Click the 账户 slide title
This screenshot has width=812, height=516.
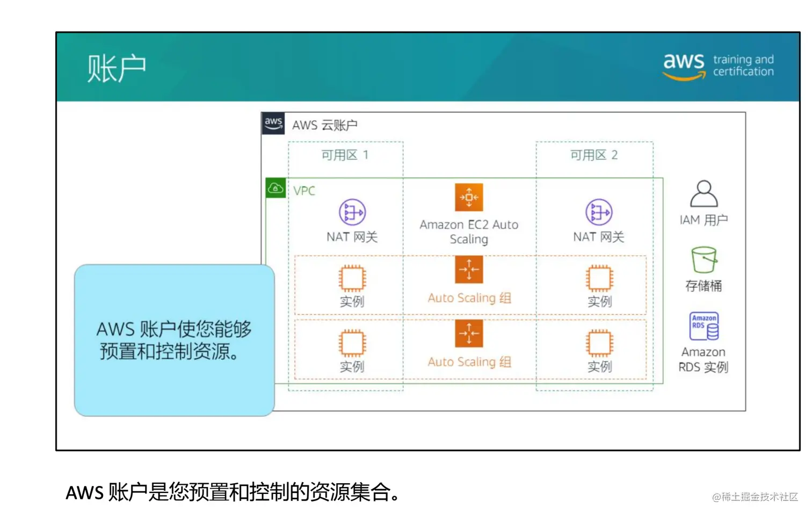point(117,68)
